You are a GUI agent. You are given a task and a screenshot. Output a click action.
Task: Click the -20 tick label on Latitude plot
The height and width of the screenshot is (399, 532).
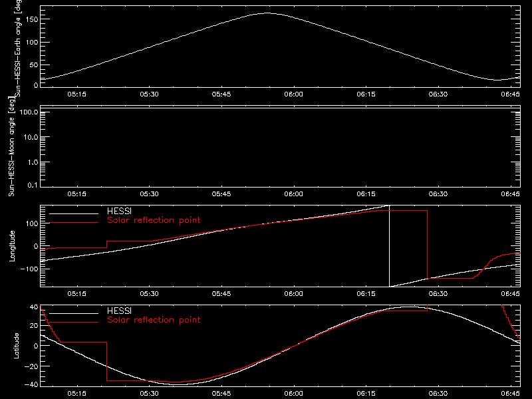31,366
